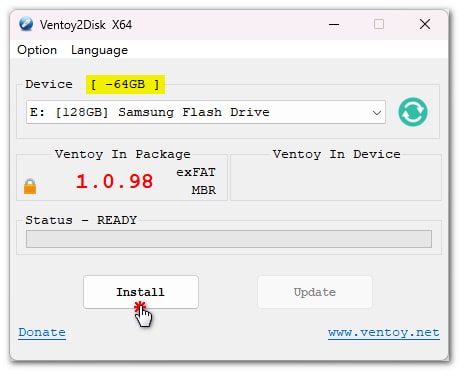Click the Ventoy2Disk app icon in title bar
This screenshot has width=459, height=371.
(x=26, y=24)
